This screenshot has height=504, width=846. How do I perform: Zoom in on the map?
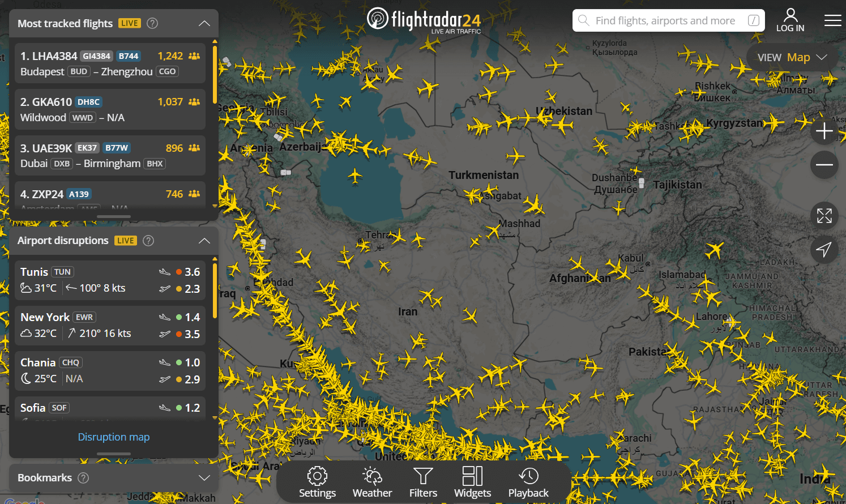(824, 131)
